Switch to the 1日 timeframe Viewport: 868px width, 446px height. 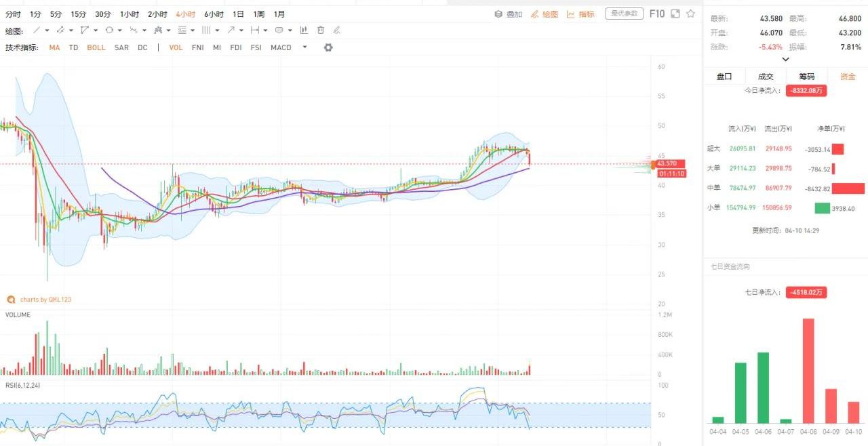[x=238, y=14]
